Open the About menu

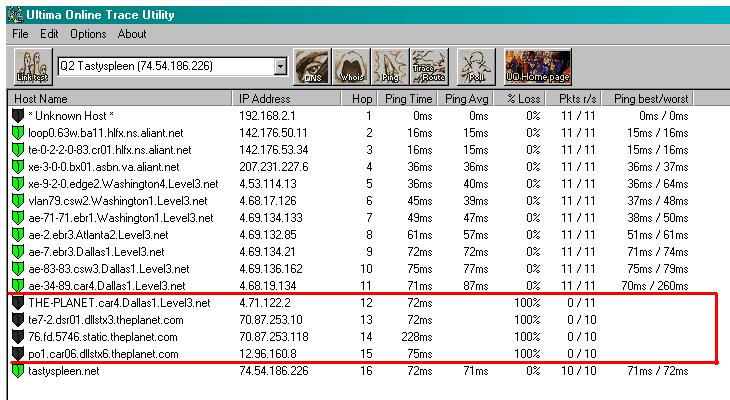pyautogui.click(x=132, y=34)
